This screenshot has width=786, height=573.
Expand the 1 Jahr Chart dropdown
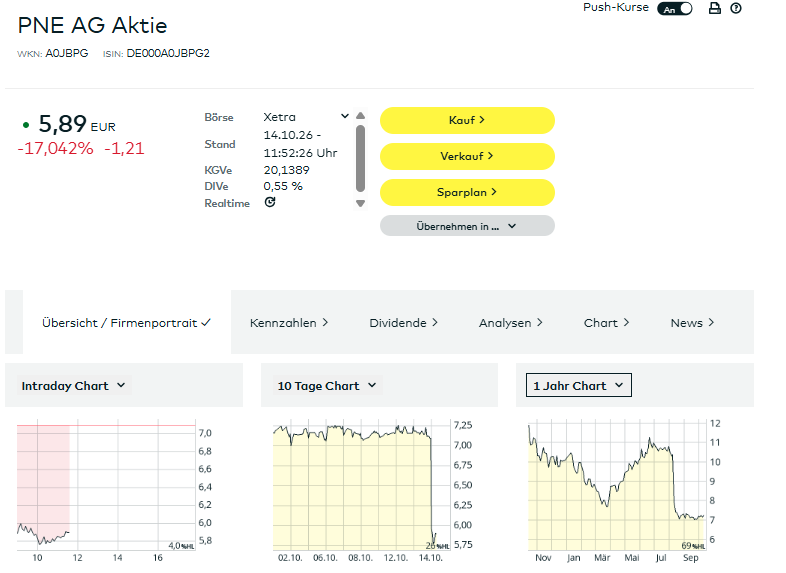click(578, 385)
